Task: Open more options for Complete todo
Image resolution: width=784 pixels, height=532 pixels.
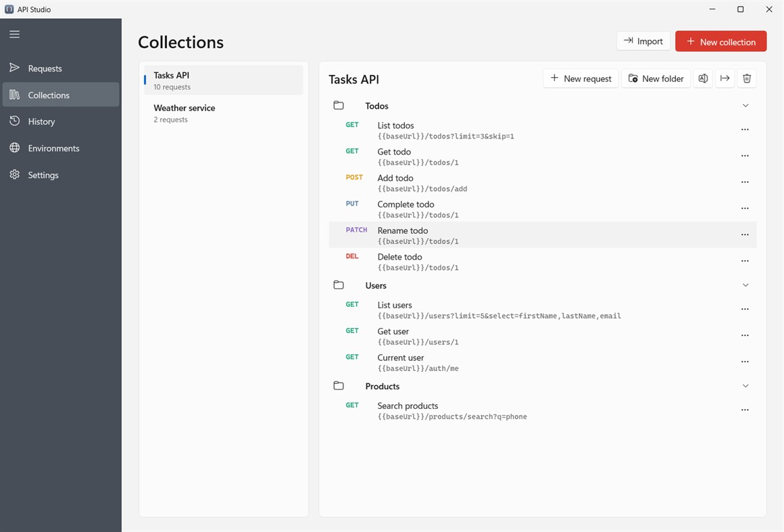Action: [x=745, y=208]
